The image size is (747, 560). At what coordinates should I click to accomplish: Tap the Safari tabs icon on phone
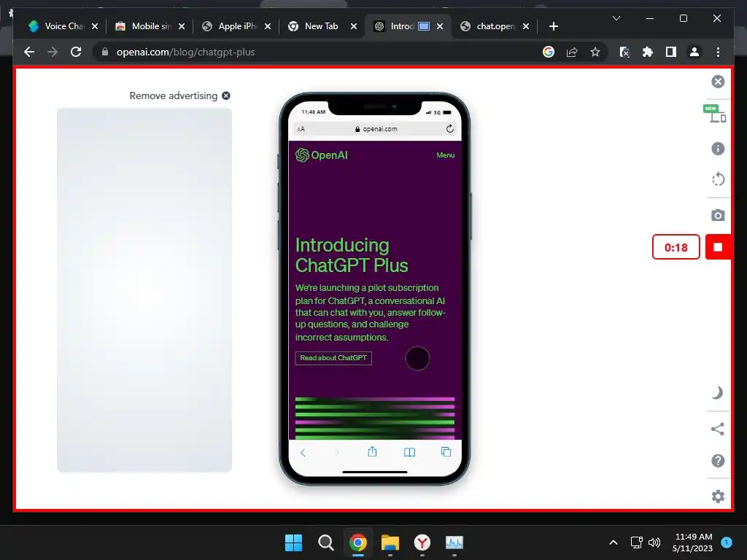pos(446,452)
